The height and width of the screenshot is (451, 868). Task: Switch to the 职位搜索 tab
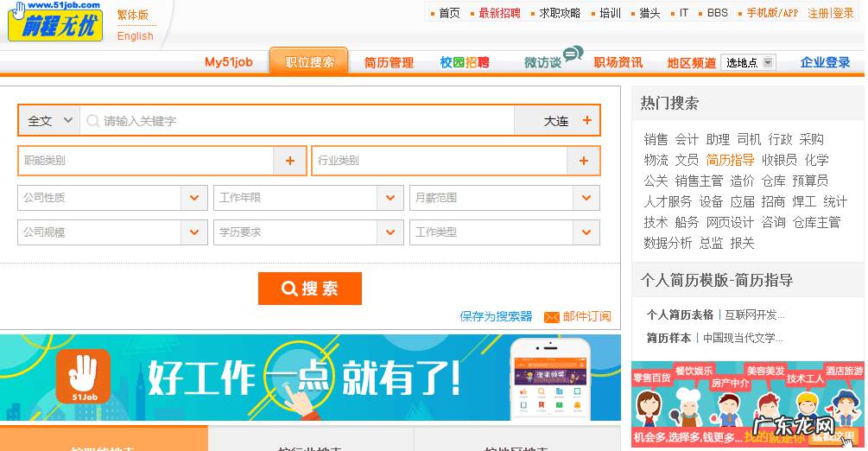coord(309,62)
